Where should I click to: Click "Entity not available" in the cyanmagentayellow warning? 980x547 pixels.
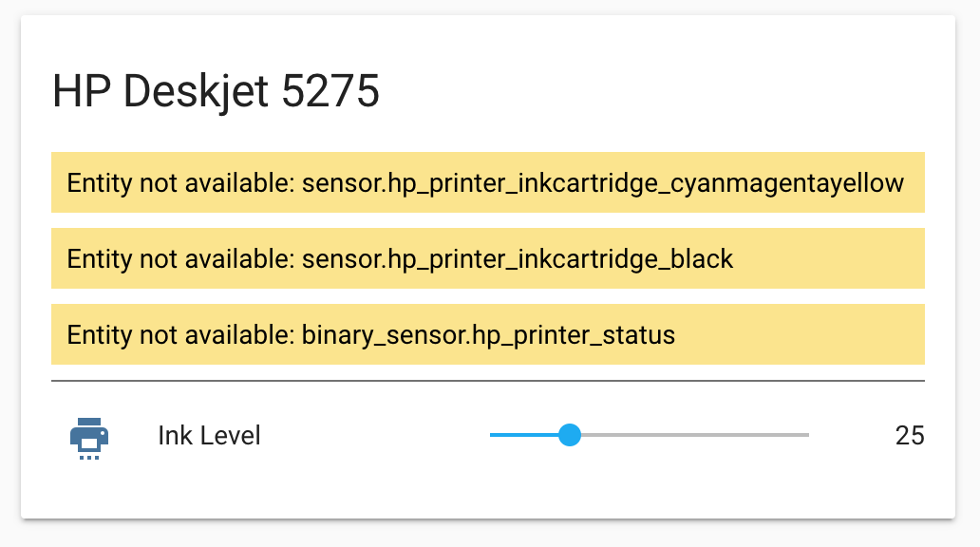pos(179,182)
